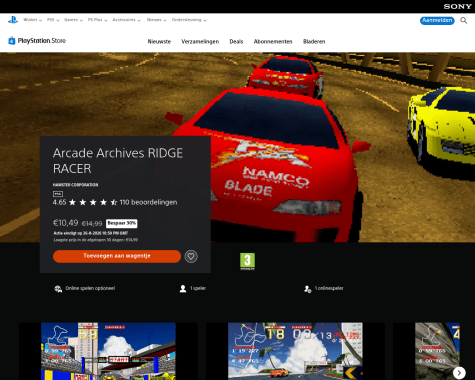Open the Bladeren store tab

tap(314, 42)
